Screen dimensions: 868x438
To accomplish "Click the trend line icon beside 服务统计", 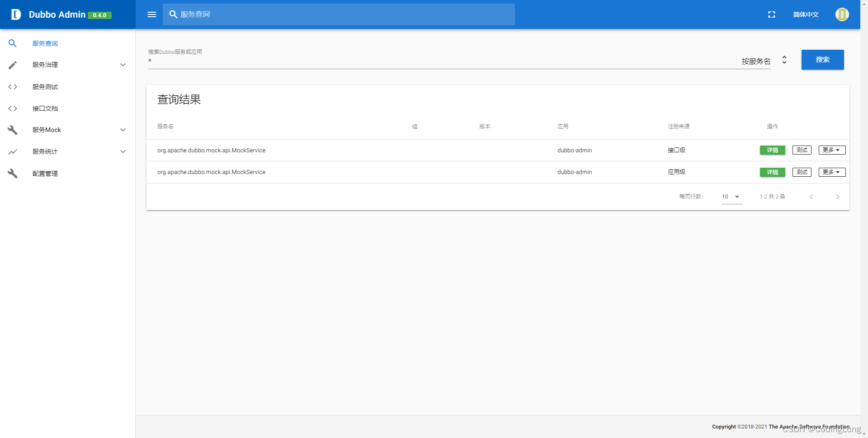I will [13, 152].
